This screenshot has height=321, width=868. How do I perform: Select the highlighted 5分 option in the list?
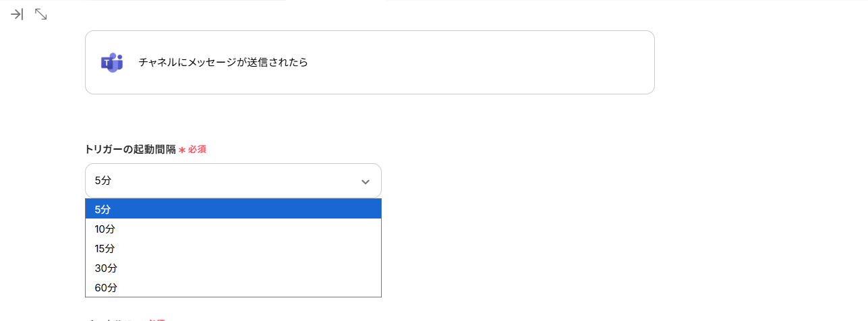coord(103,209)
